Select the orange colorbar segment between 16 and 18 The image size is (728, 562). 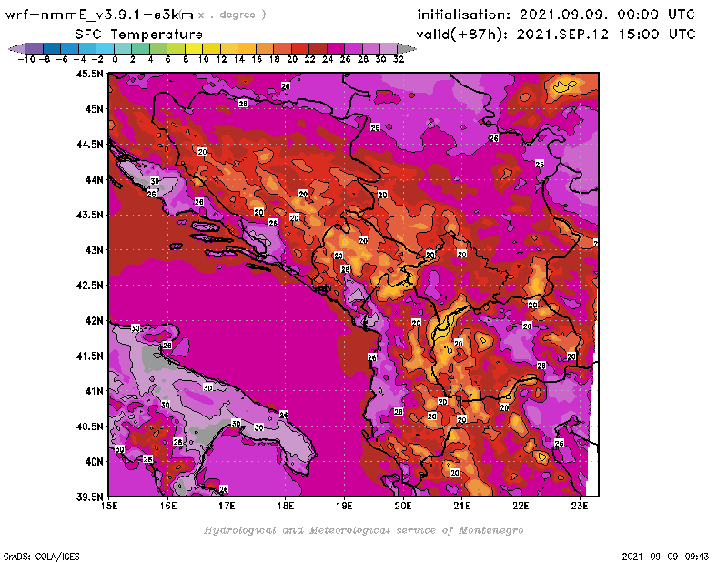pyautogui.click(x=265, y=48)
